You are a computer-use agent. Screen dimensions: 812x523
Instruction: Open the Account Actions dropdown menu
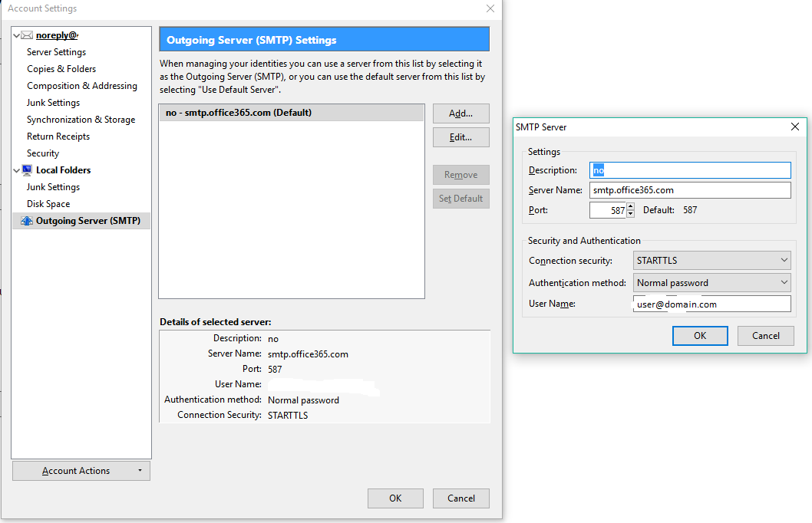pos(81,471)
